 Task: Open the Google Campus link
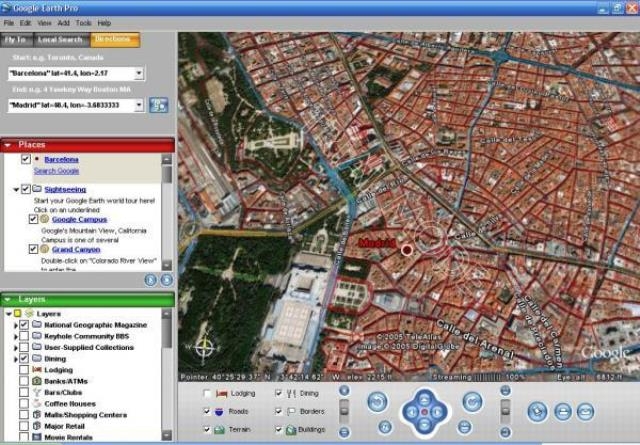click(x=80, y=219)
